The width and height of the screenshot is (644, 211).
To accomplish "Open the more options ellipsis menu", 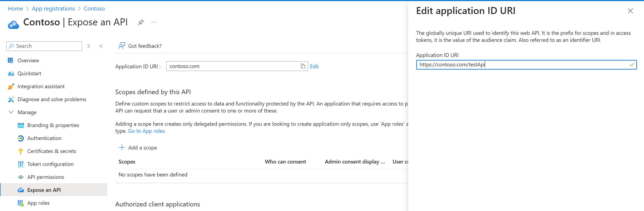I will (x=154, y=22).
